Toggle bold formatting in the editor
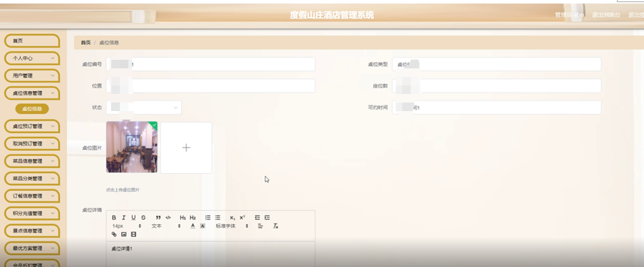This screenshot has height=267, width=644. (114, 218)
